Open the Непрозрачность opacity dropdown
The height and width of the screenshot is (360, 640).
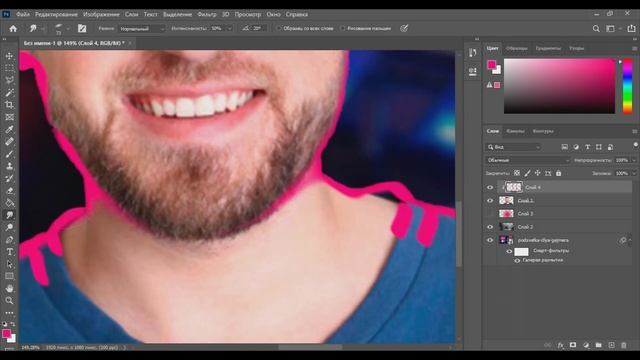pos(634,160)
